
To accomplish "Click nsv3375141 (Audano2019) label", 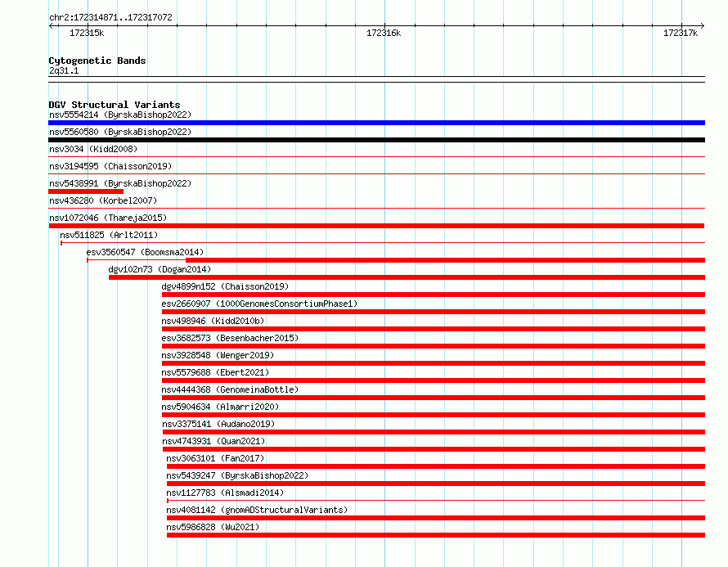I will coord(218,424).
